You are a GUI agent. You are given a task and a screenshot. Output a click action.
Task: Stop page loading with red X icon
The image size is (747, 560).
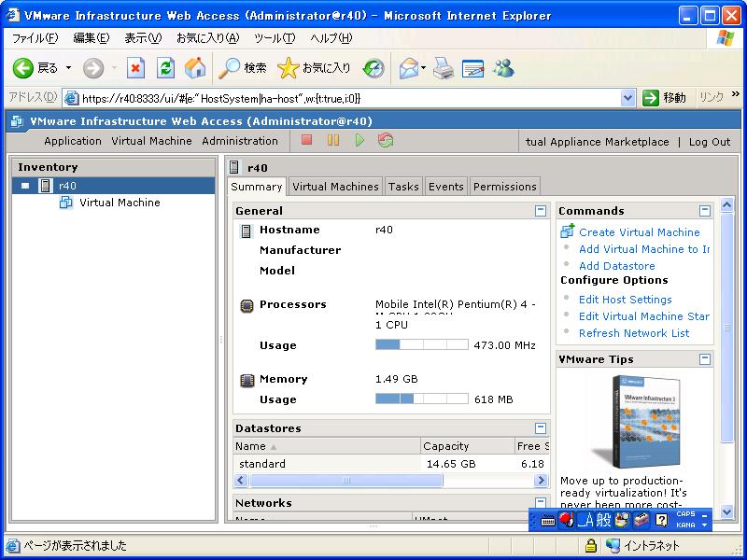point(135,68)
